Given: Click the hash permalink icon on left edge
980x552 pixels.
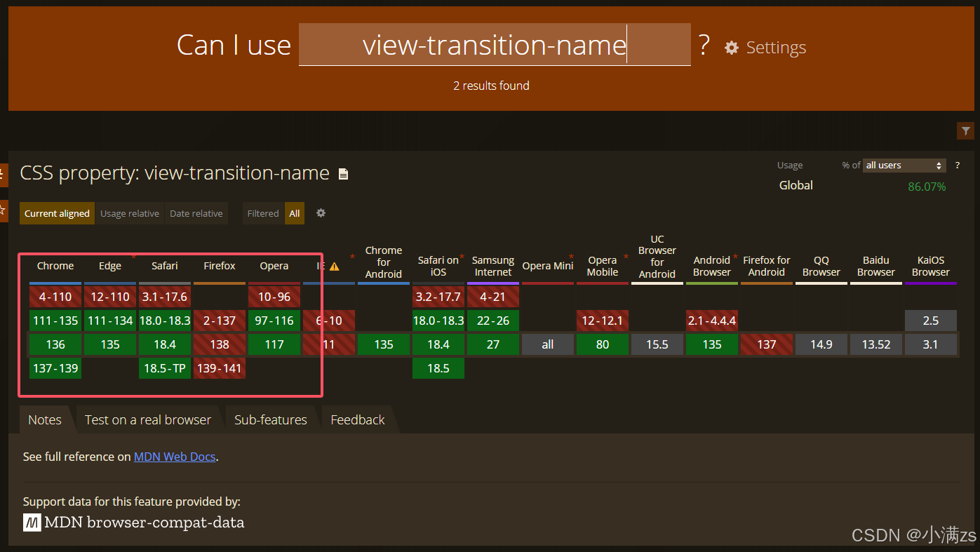Looking at the screenshot, I should pos(3,174).
